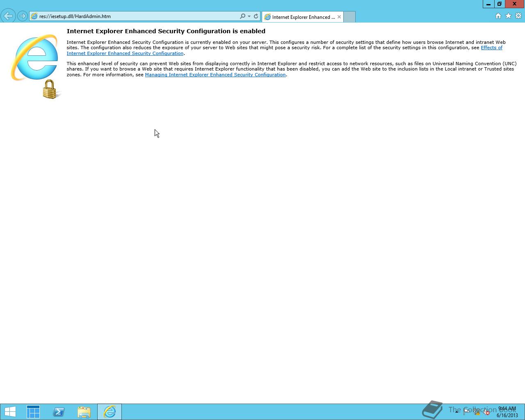525x420 pixels.
Task: Click the Internet Explorer logo image with padlock
Action: pos(36,66)
